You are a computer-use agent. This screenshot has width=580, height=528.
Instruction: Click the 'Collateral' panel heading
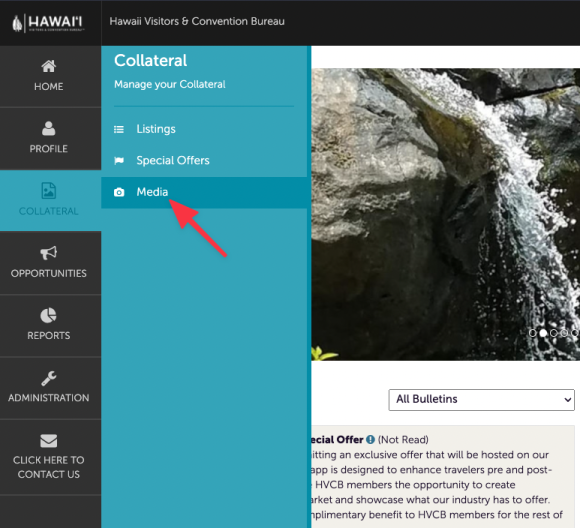point(151,61)
